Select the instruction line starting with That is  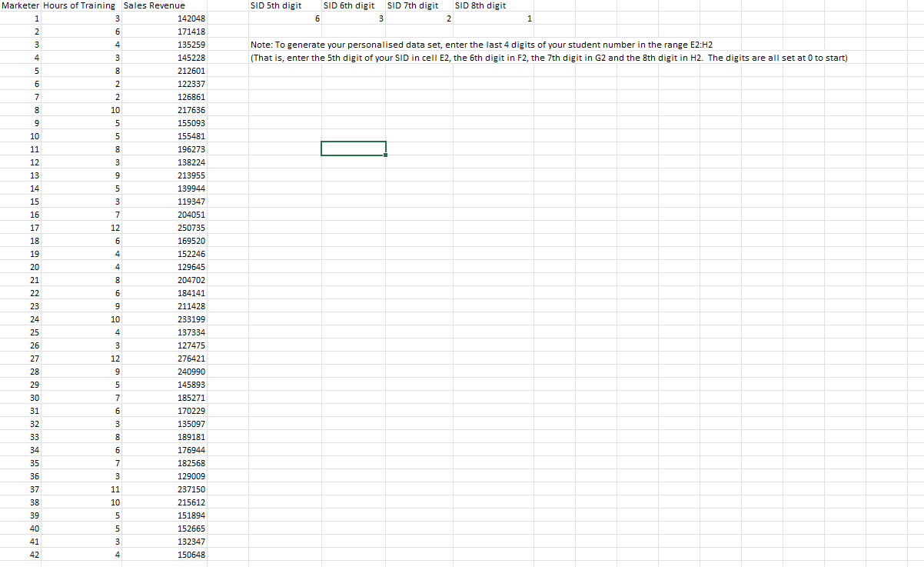pyautogui.click(x=538, y=57)
